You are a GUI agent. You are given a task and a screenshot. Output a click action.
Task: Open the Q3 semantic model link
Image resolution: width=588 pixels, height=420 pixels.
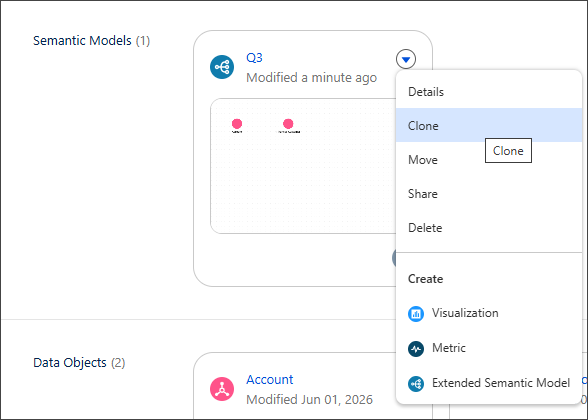[x=254, y=58]
